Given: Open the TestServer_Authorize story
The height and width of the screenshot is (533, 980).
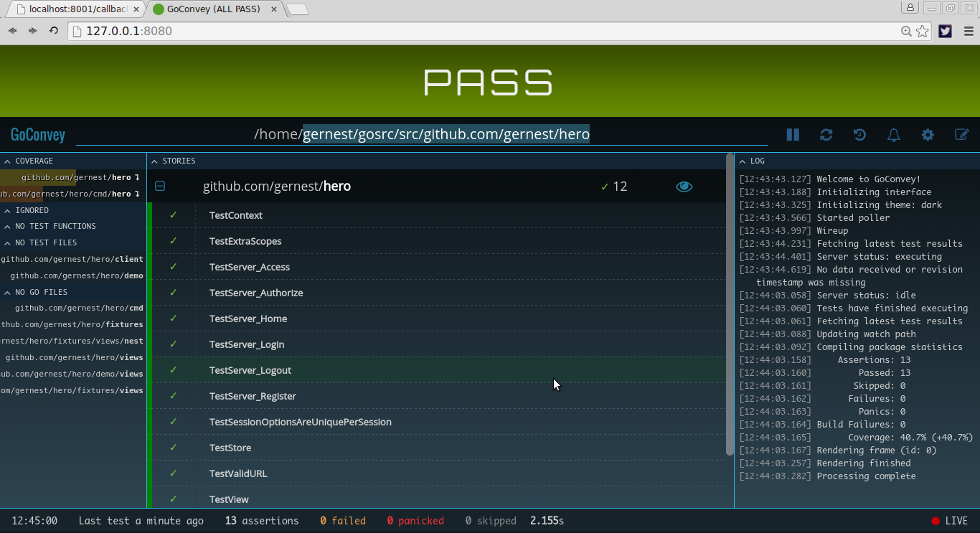Looking at the screenshot, I should pyautogui.click(x=438, y=293).
